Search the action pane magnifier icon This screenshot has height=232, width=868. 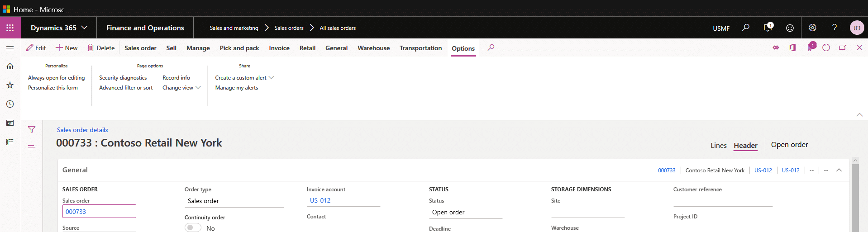[x=491, y=47]
